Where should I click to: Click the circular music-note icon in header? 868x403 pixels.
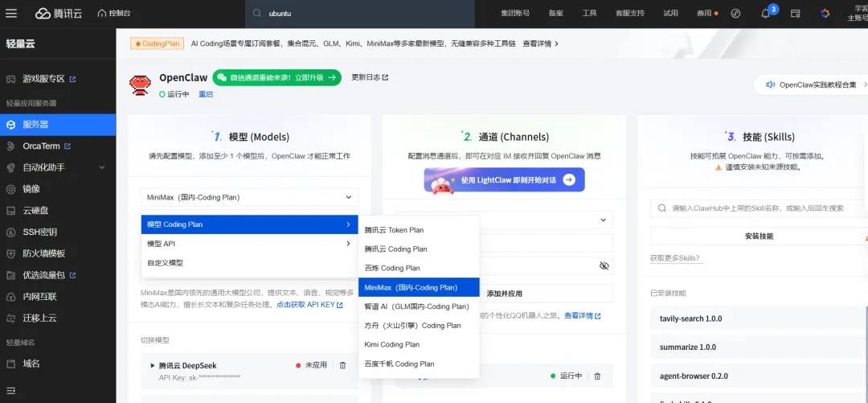click(x=735, y=14)
